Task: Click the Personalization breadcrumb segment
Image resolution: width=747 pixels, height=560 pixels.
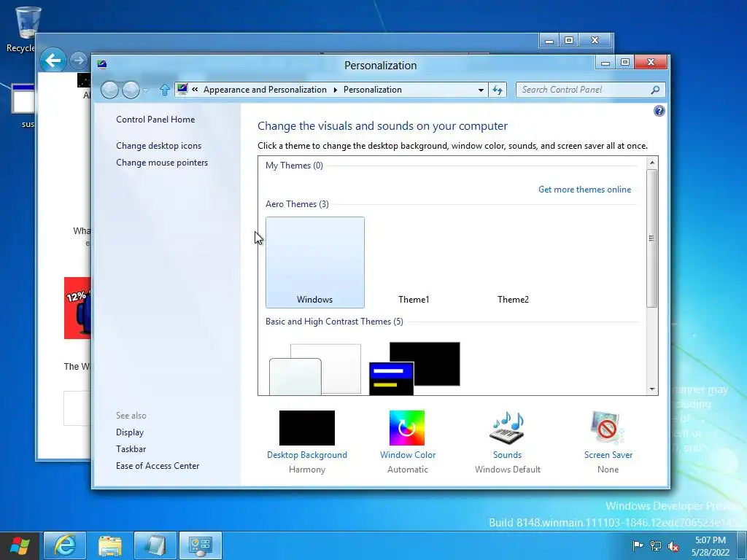Action: click(x=373, y=90)
